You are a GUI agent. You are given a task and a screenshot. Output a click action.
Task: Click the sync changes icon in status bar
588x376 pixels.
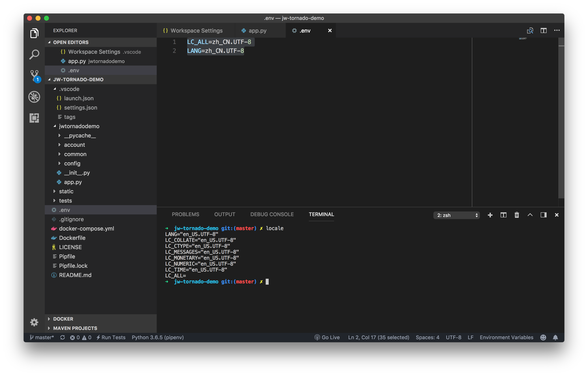tap(63, 337)
